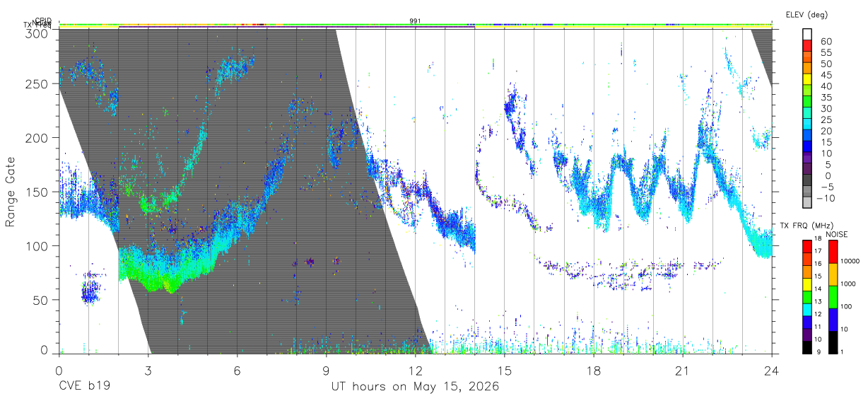The image size is (868, 401).
Task: Click the NOISE legend value '1000'
Action: 850,284
